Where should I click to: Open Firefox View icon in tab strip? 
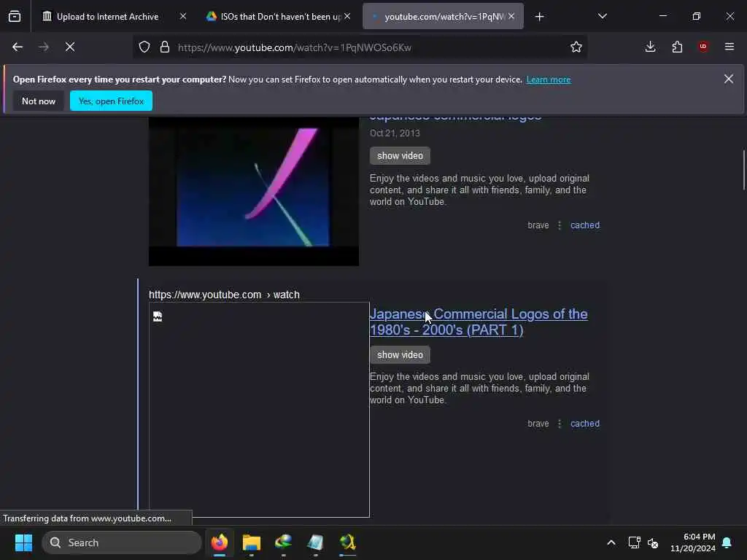tap(15, 17)
